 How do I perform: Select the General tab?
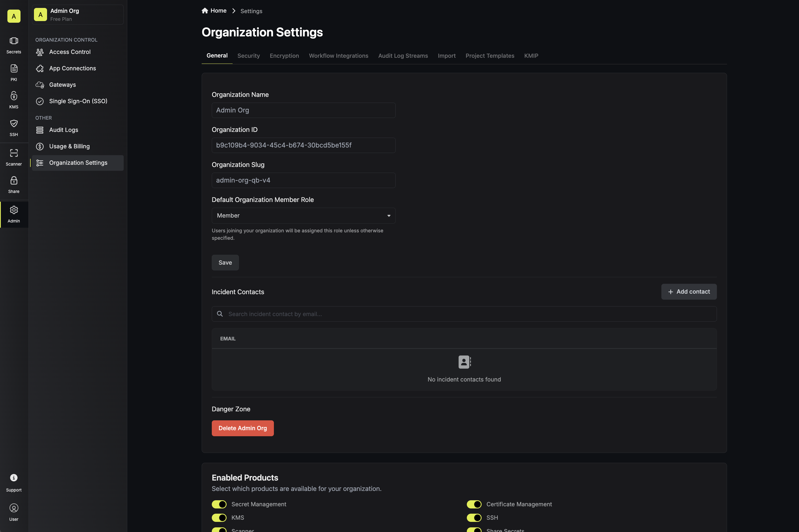[217, 56]
